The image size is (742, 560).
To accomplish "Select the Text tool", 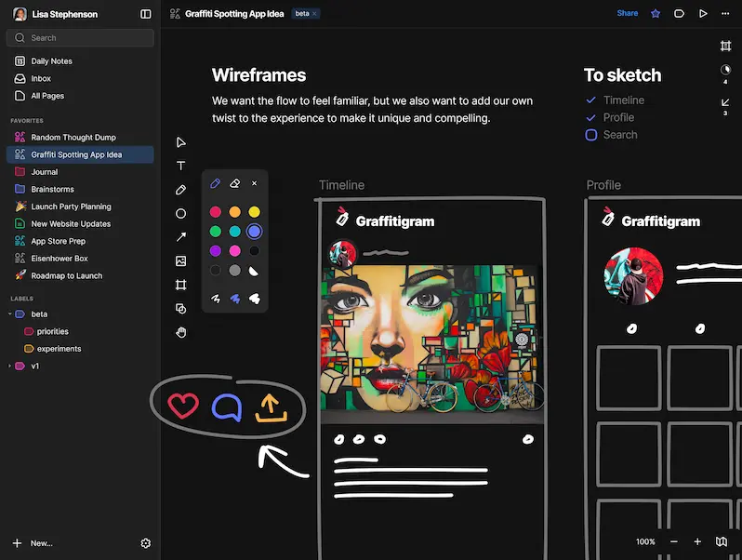I will point(180,166).
